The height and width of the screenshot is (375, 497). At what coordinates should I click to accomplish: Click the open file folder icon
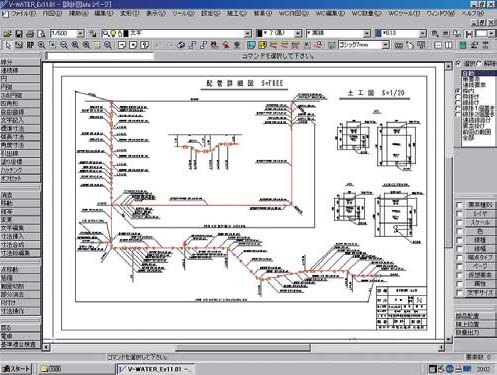coord(8,34)
